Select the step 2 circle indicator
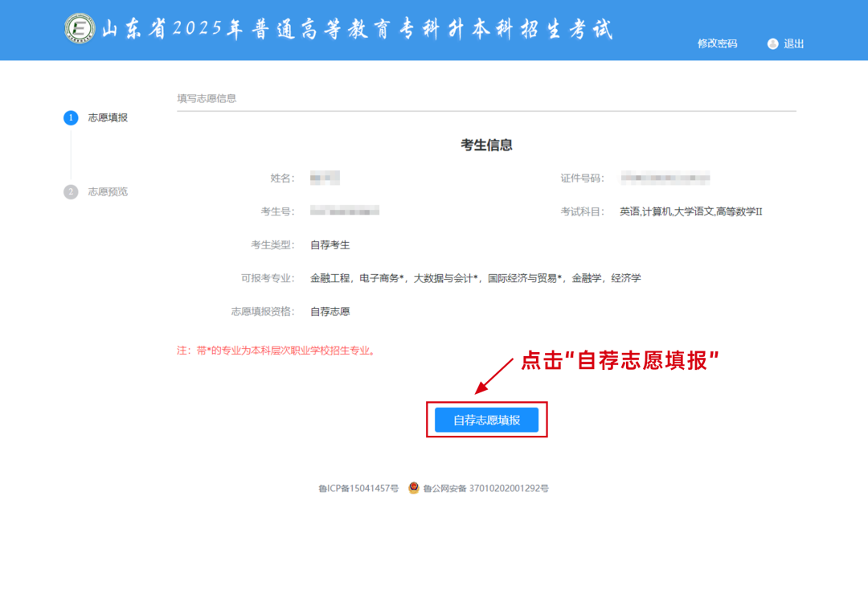Screen dimensions: 868x603 [72, 191]
